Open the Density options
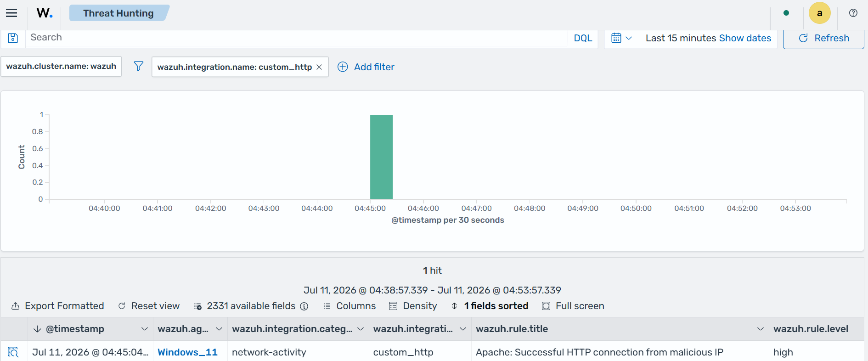Screen dimensions: 868x361 coord(413,306)
